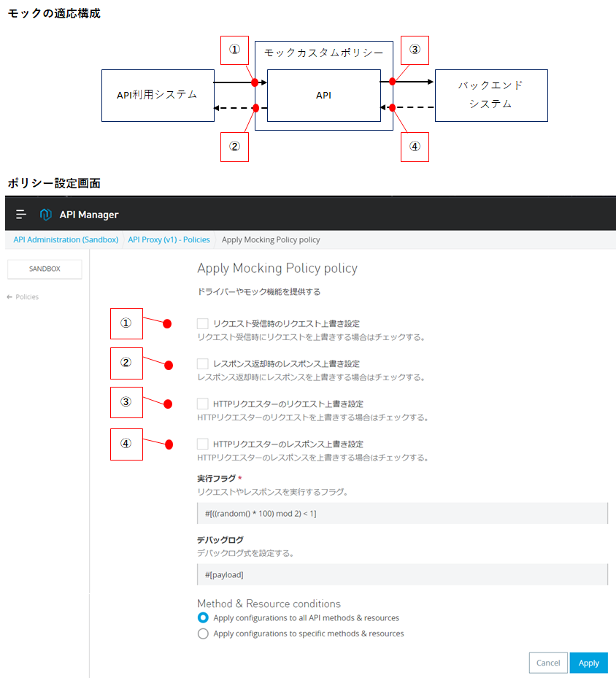
Task: Tick HTTPリクエスターのレスポンス上書き設定 checkbox
Action: (x=203, y=444)
